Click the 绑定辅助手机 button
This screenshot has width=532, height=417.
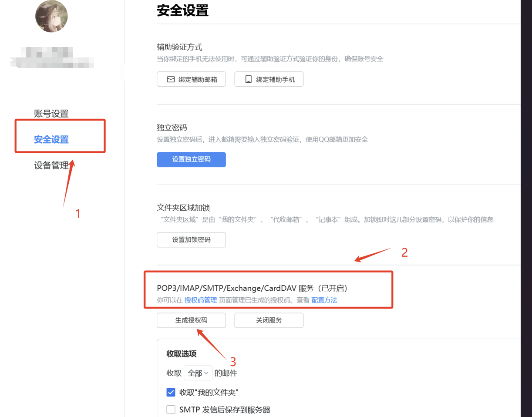point(269,79)
